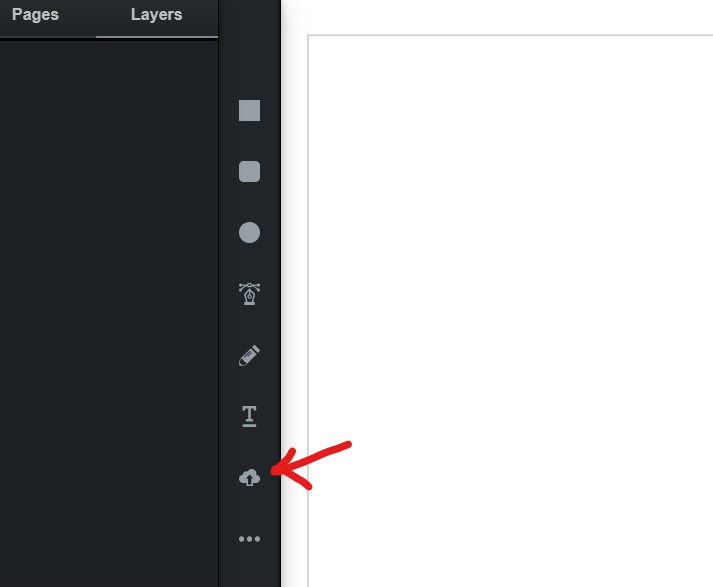Show more tools via three-dots icon
The image size is (713, 587).
tap(249, 539)
